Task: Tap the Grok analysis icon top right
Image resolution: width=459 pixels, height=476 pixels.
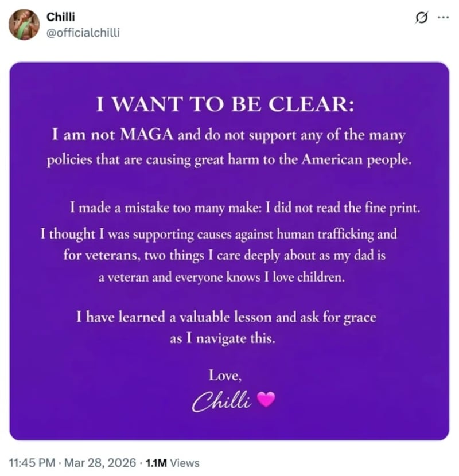Action: click(x=421, y=18)
